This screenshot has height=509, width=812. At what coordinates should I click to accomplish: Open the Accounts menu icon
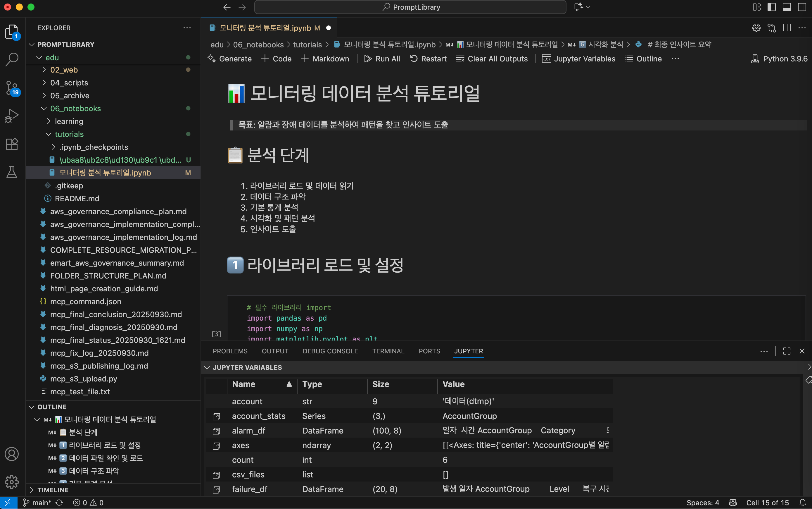12,454
